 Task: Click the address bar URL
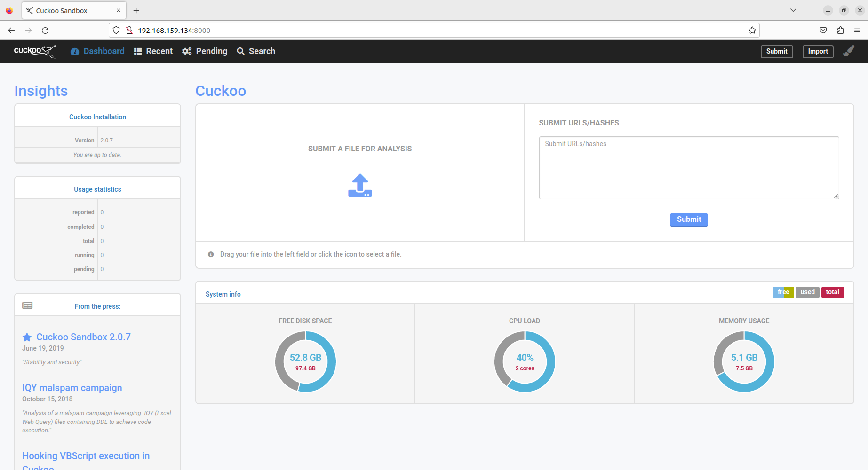174,30
